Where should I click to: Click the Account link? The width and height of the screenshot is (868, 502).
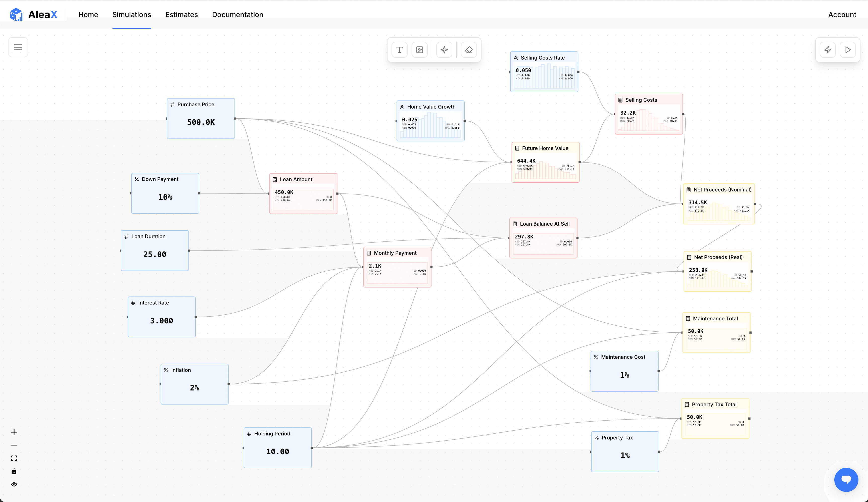click(x=842, y=15)
